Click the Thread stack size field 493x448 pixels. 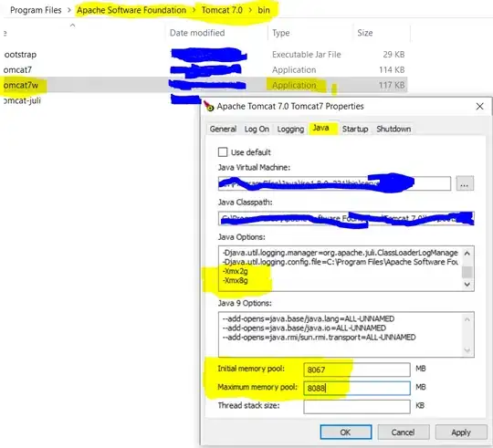pos(357,407)
